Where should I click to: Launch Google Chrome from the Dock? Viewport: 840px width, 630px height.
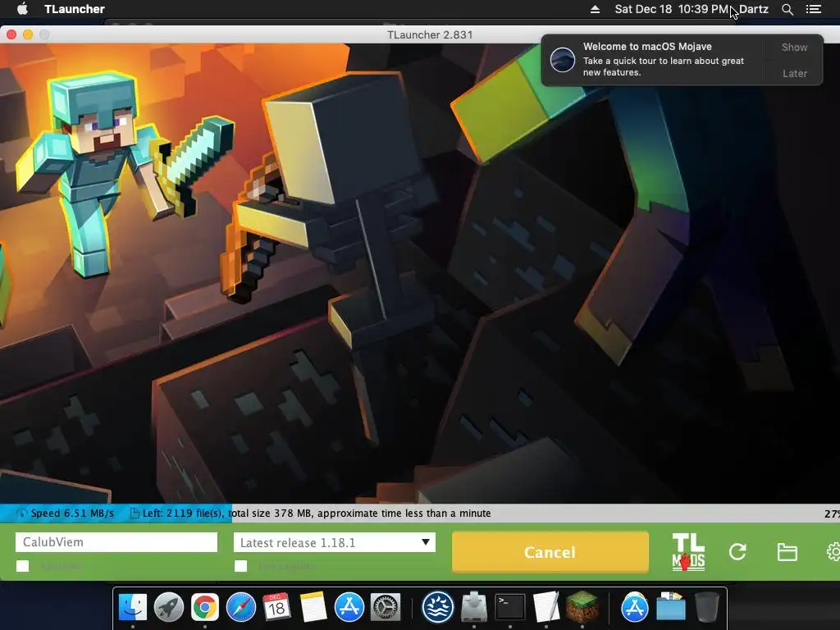(x=204, y=608)
